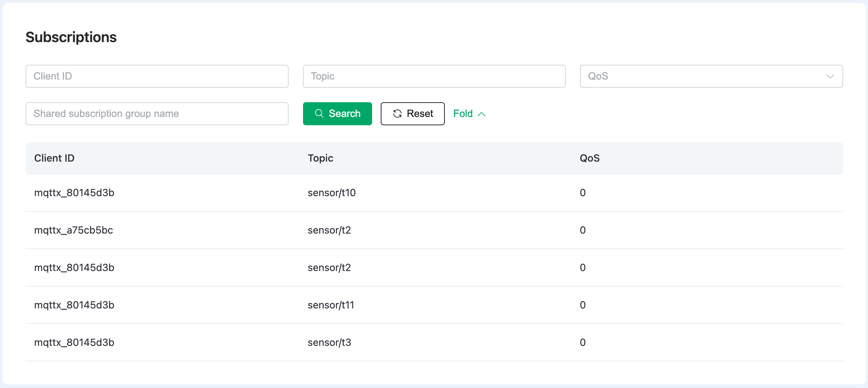Click the magnifier icon in Search button
This screenshot has height=388, width=868.
coord(319,113)
